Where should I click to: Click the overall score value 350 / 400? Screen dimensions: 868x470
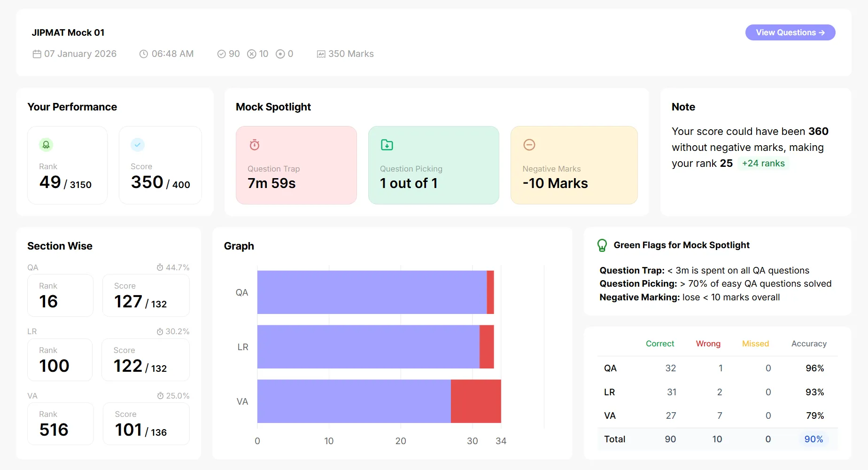pos(161,182)
